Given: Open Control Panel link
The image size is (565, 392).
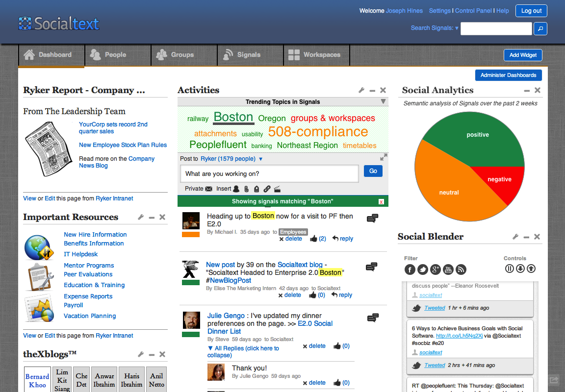Looking at the screenshot, I should click(x=473, y=11).
